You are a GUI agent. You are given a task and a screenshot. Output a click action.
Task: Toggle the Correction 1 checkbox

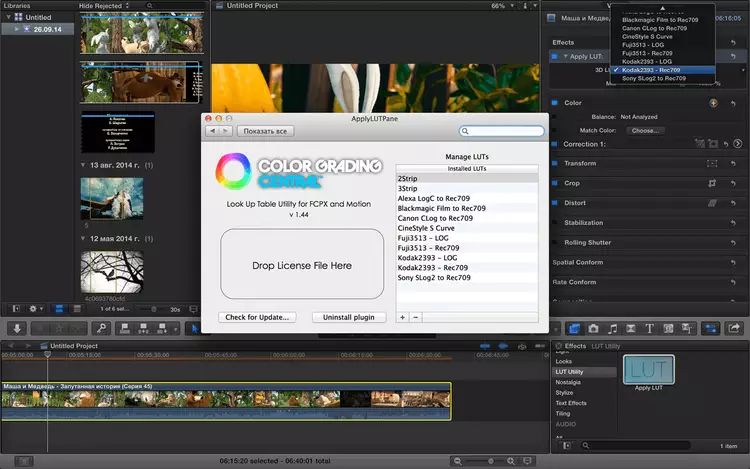[555, 143]
